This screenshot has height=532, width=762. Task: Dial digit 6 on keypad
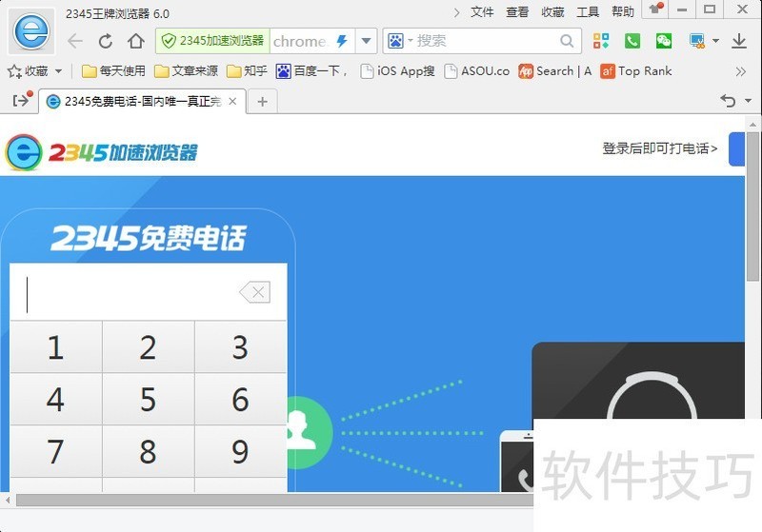[x=241, y=400]
